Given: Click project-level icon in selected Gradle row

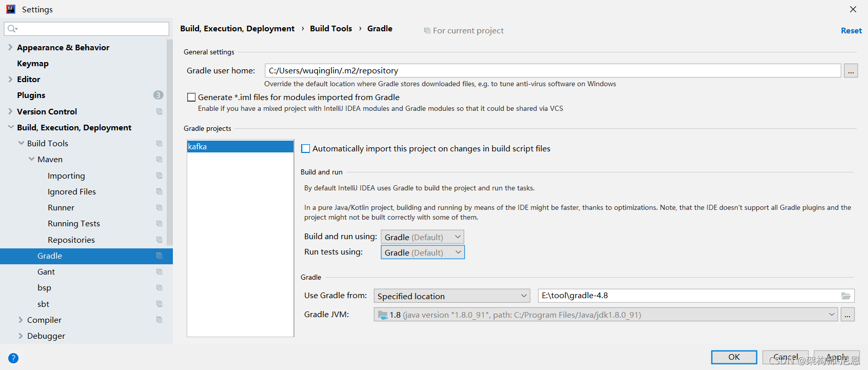Looking at the screenshot, I should coord(160,256).
